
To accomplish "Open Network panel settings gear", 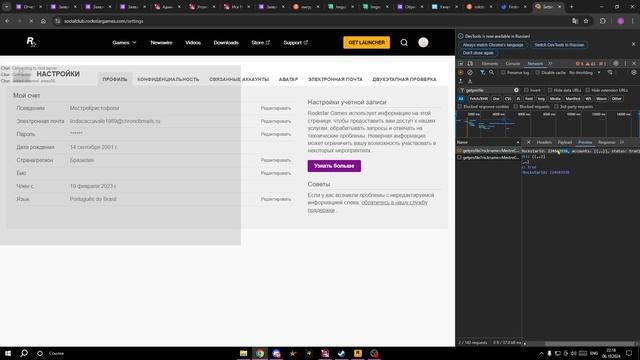I will 634,73.
